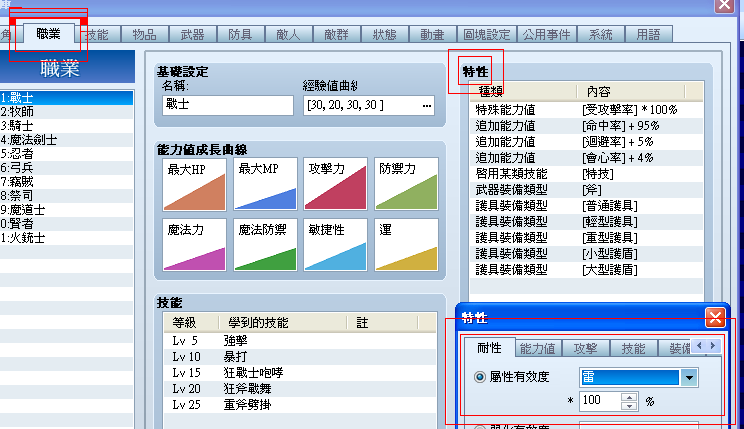Switch to the 技能 database tab
The height and width of the screenshot is (429, 744).
pos(97,35)
